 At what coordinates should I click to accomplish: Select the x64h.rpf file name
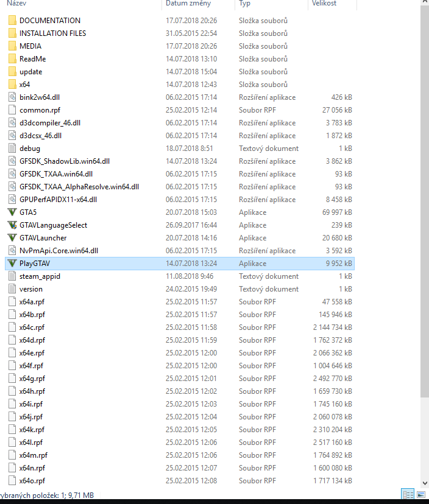pos(32,391)
